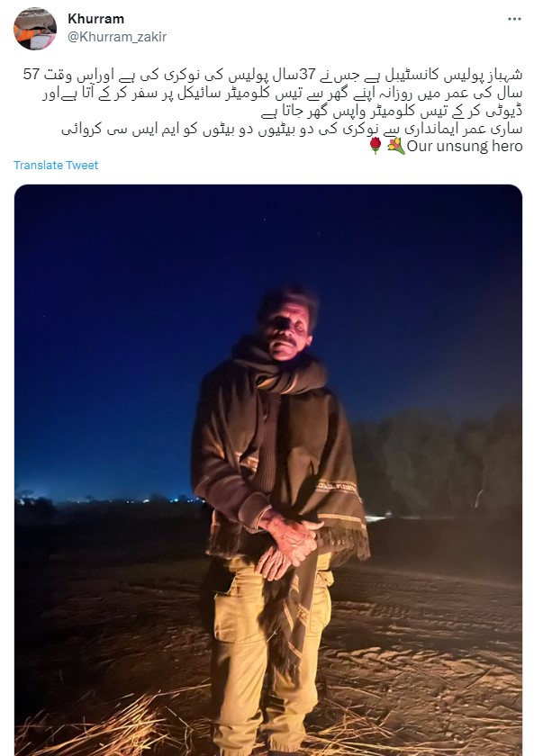534x756 pixels.
Task: Click the second line of Urdu tweet text
Action: click(282, 94)
